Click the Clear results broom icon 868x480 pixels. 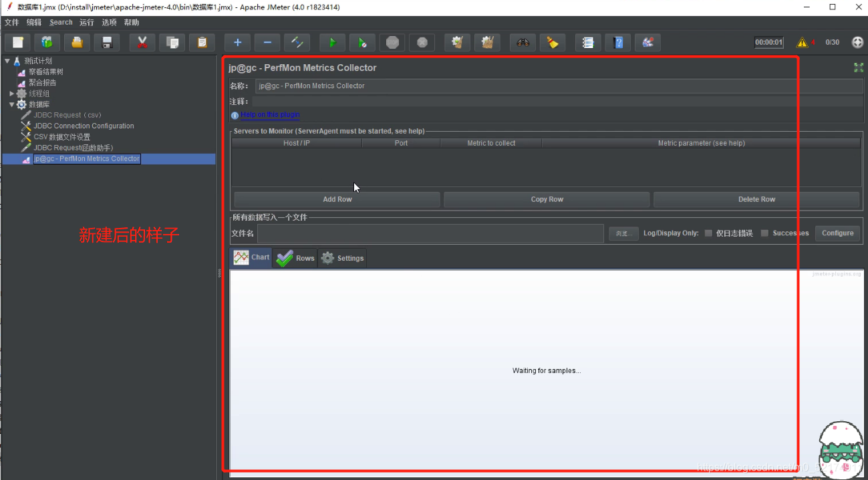[x=458, y=42]
